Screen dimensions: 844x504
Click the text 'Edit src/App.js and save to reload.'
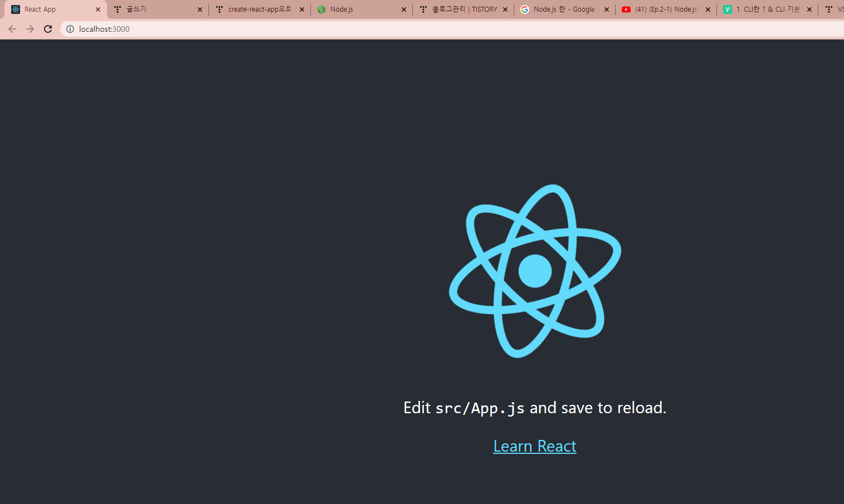pos(535,408)
